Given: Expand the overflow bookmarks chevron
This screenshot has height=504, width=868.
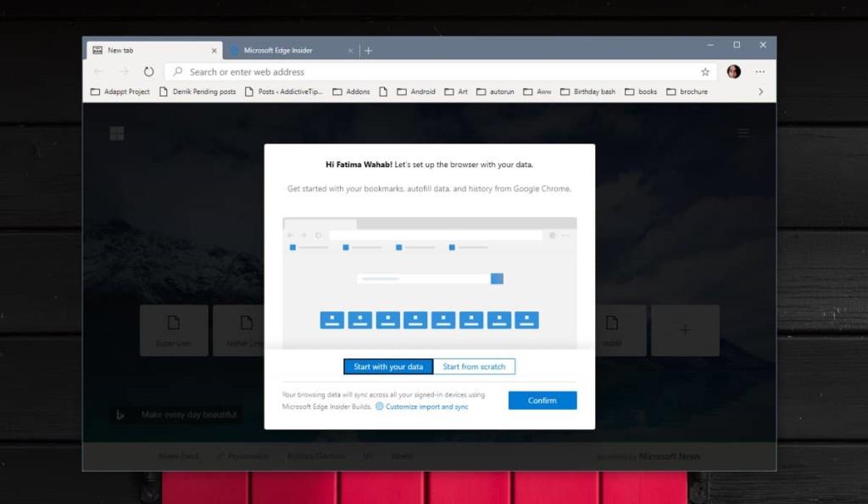Looking at the screenshot, I should pos(762,92).
